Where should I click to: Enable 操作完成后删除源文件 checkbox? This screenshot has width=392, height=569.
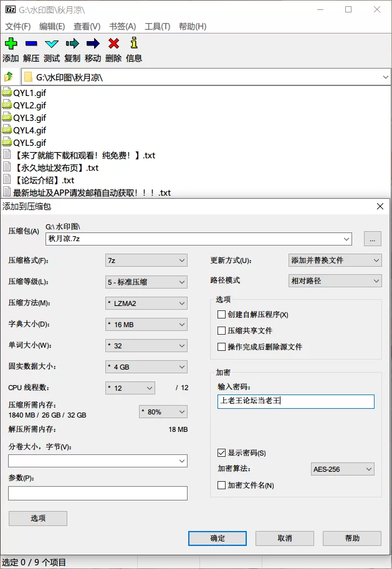pyautogui.click(x=221, y=347)
